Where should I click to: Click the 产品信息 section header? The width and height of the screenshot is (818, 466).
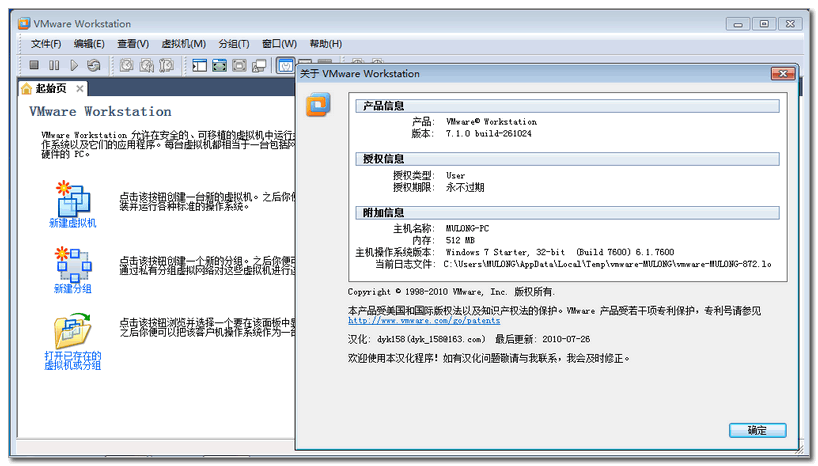click(568, 106)
